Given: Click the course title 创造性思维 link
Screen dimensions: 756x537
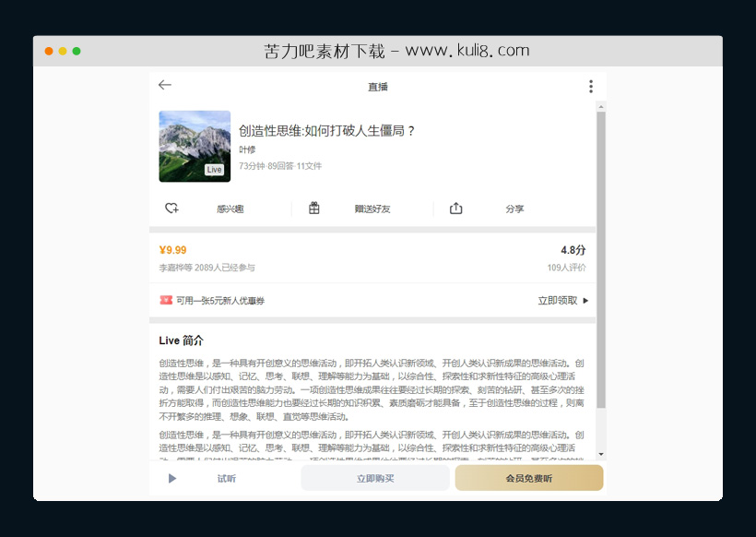Looking at the screenshot, I should (328, 130).
